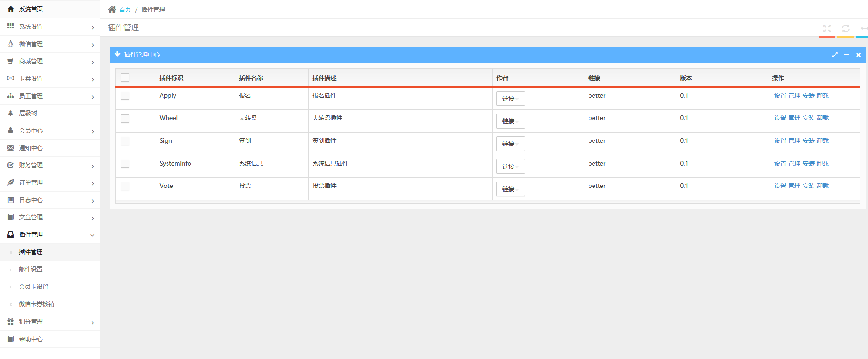Collapse the panel using the minus icon
The width and height of the screenshot is (868, 359).
point(847,55)
